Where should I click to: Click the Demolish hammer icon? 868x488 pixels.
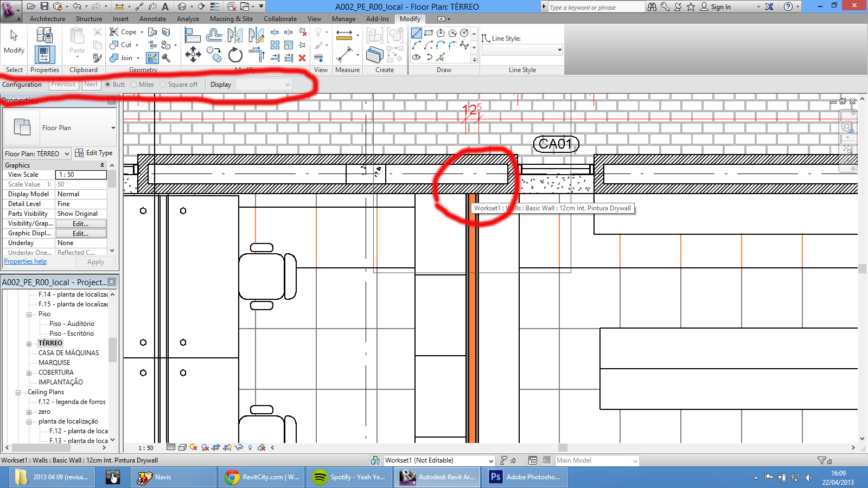point(166,58)
